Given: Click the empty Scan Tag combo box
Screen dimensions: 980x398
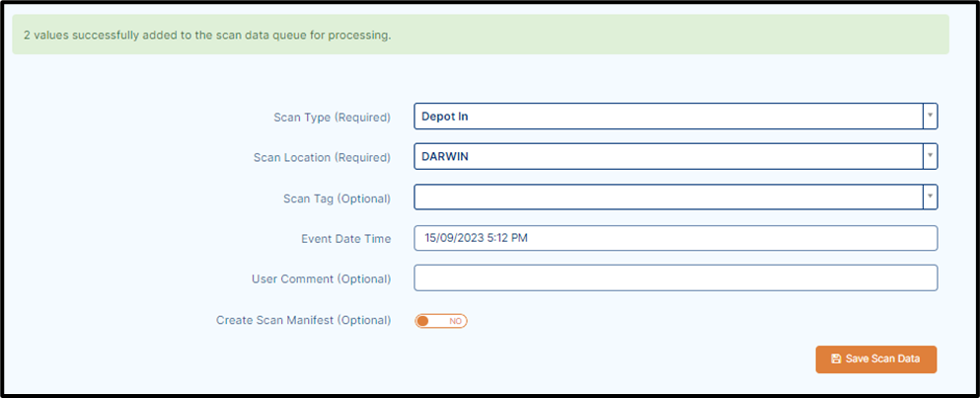Looking at the screenshot, I should click(x=668, y=198).
